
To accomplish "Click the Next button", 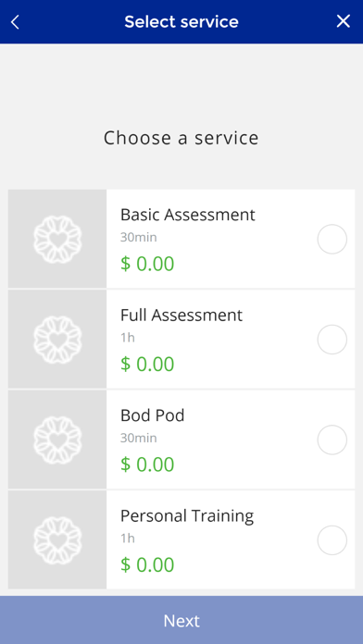I will click(181, 620).
